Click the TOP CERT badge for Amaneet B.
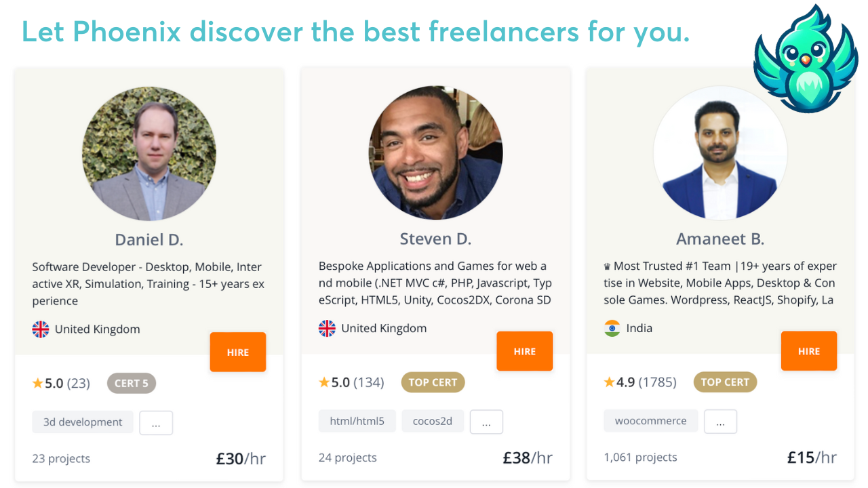The height and width of the screenshot is (488, 868). [x=725, y=382]
